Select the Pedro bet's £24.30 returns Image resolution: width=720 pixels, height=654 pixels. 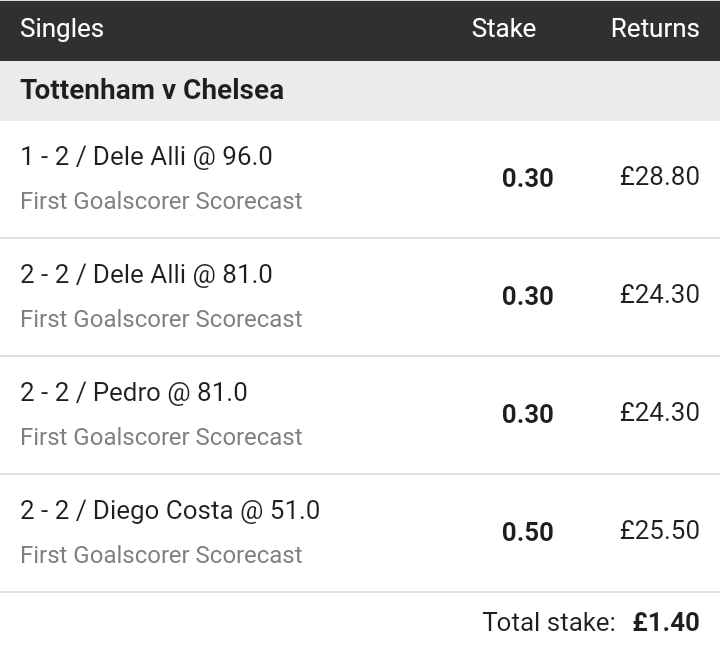pyautogui.click(x=659, y=413)
